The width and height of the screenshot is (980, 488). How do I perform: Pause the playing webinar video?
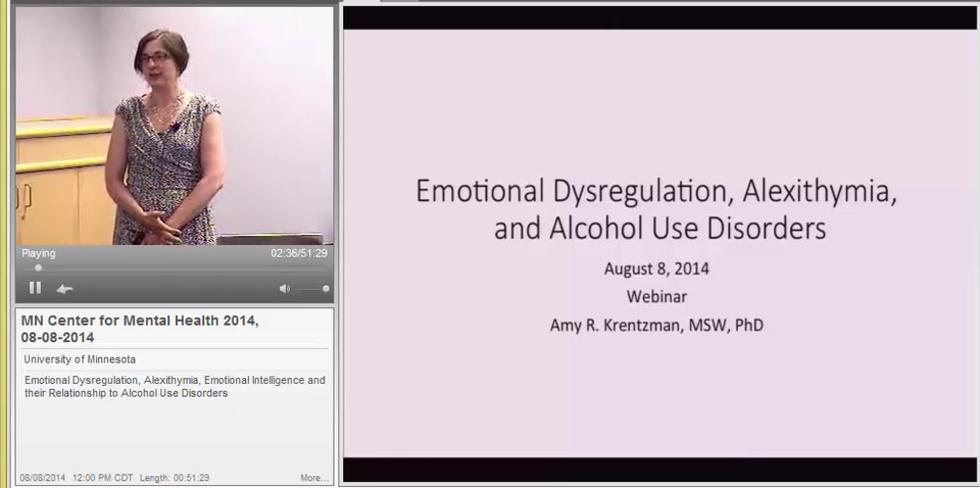(x=35, y=288)
